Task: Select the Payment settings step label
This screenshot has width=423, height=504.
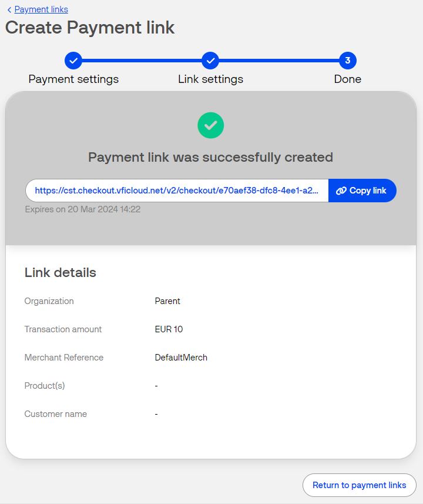Action: click(73, 79)
